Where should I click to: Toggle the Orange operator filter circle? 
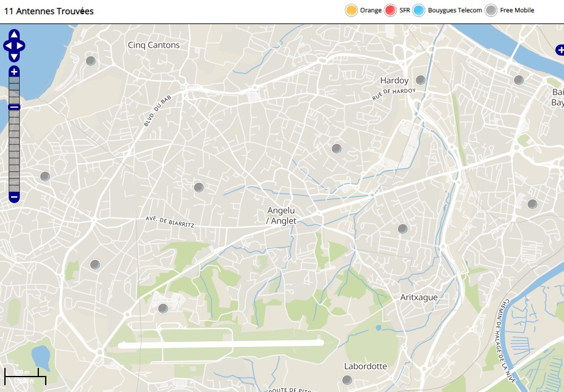[x=351, y=10]
